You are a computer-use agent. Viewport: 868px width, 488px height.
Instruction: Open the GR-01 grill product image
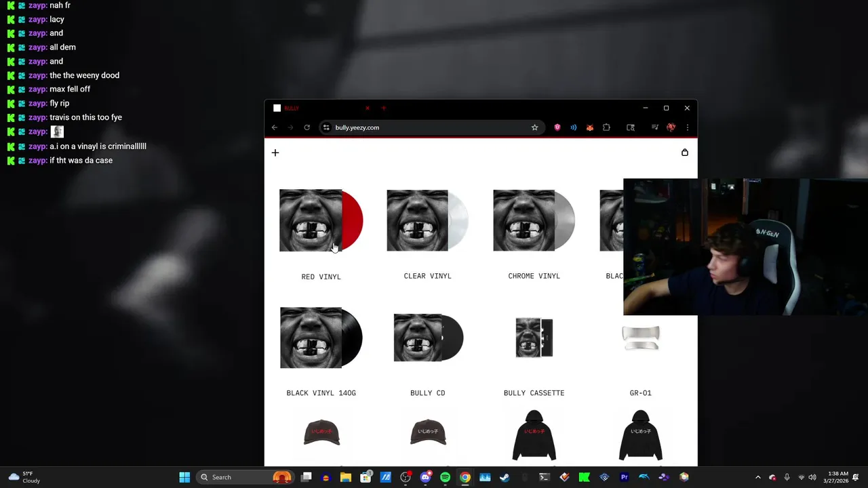pos(641,338)
